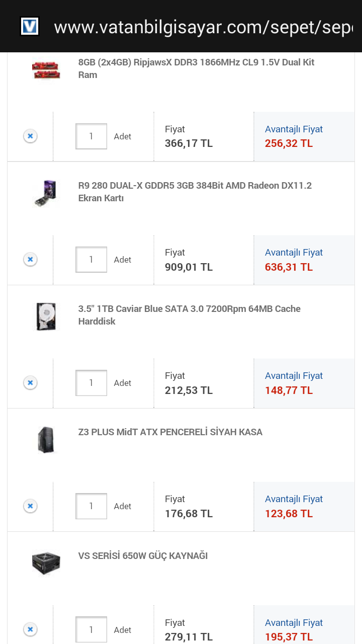Open the Z3 PLUS MidT ATX case link

pyautogui.click(x=170, y=432)
